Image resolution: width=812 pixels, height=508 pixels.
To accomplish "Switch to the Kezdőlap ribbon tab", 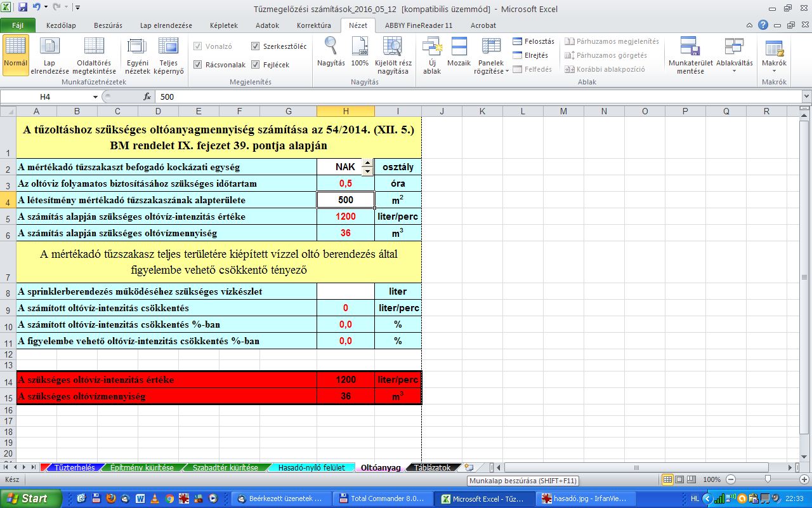I will (61, 25).
